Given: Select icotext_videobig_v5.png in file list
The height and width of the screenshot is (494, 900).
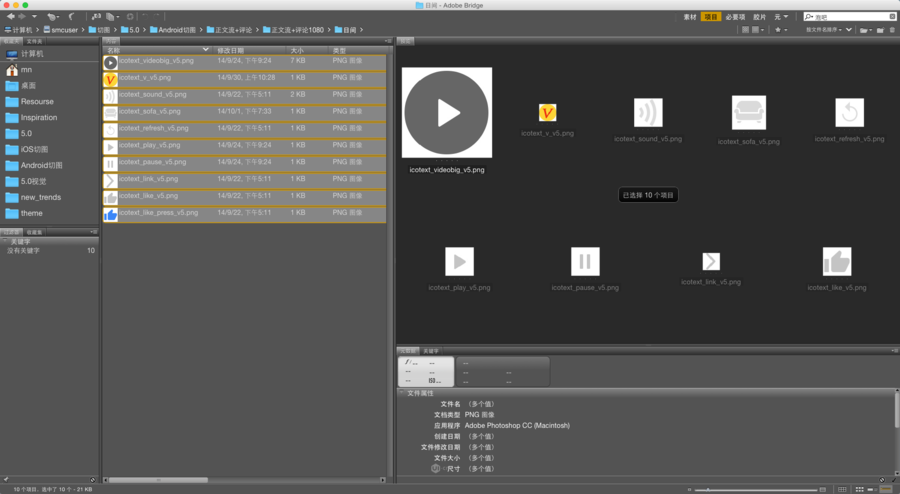Looking at the screenshot, I should point(245,62).
